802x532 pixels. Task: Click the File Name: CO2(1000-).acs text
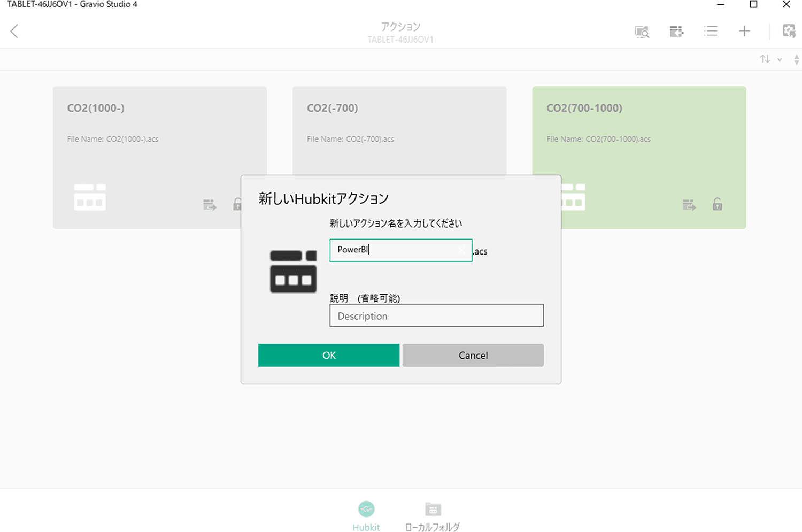tap(113, 139)
